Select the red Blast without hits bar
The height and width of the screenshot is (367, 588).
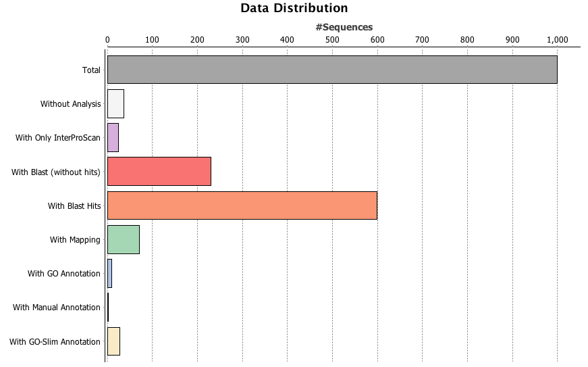[159, 172]
